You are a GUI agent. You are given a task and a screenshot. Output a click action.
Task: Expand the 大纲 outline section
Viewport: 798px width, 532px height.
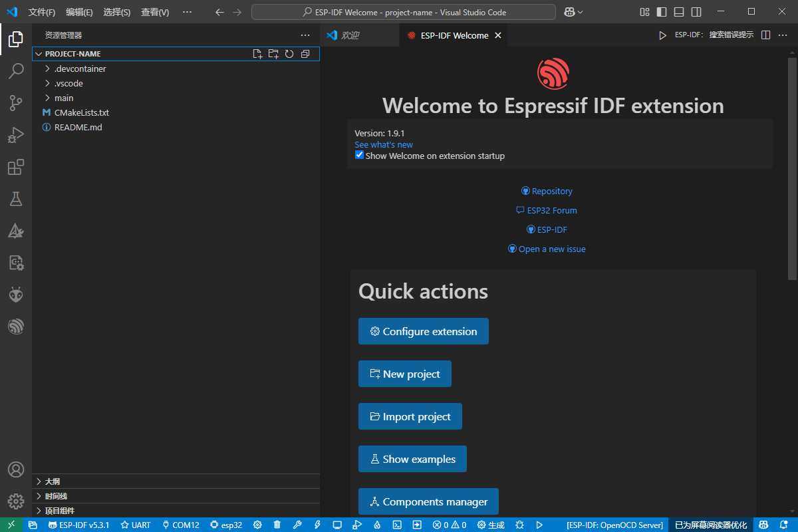pos(176,481)
